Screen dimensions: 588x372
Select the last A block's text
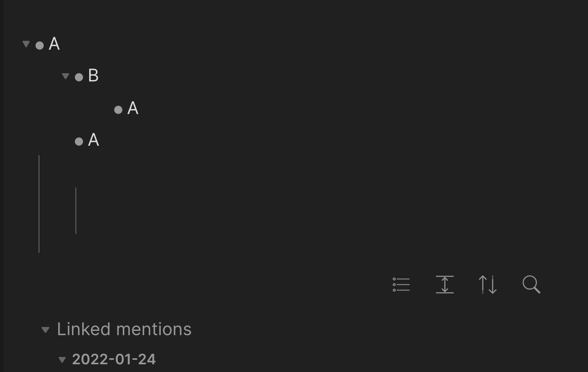(x=94, y=140)
